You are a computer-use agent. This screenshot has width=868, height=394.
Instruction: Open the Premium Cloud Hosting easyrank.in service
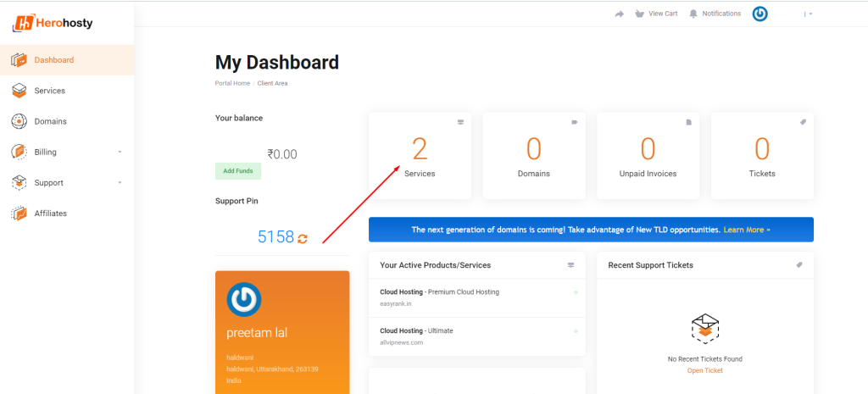[439, 297]
